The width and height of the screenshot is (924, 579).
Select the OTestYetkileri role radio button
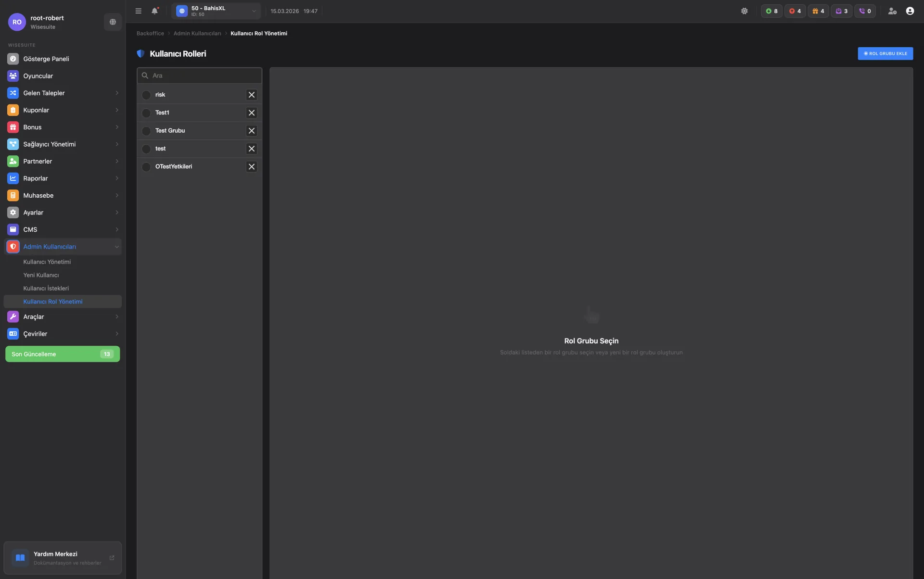coord(146,167)
